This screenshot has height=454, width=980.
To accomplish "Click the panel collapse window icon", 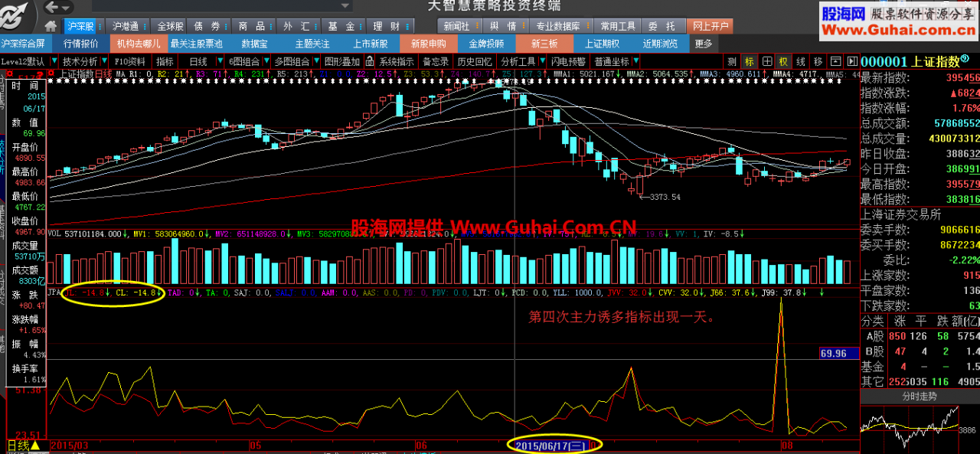I will [836, 61].
